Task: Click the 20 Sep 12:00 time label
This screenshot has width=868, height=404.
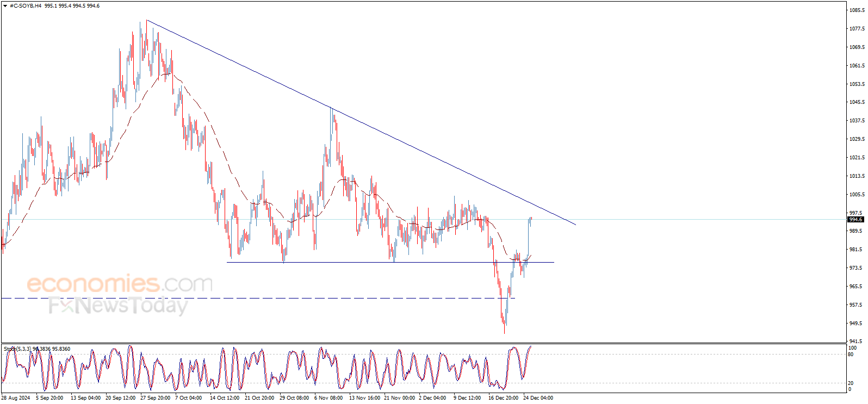Action: (x=121, y=398)
